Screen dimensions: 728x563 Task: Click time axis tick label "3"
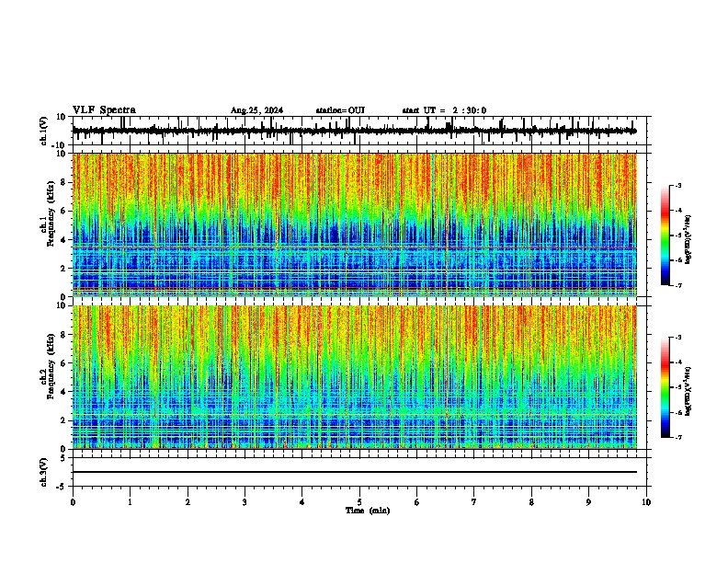pyautogui.click(x=245, y=501)
